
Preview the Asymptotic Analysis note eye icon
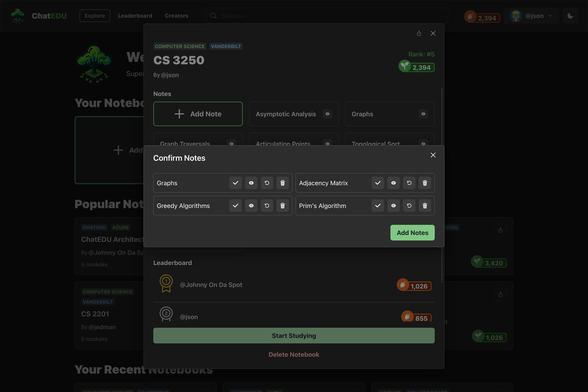coord(327,114)
